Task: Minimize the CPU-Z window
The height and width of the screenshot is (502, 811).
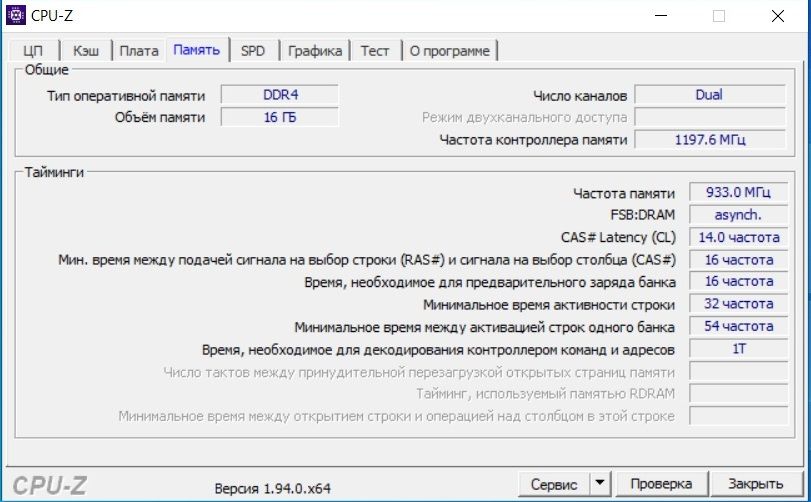Action: coord(661,16)
